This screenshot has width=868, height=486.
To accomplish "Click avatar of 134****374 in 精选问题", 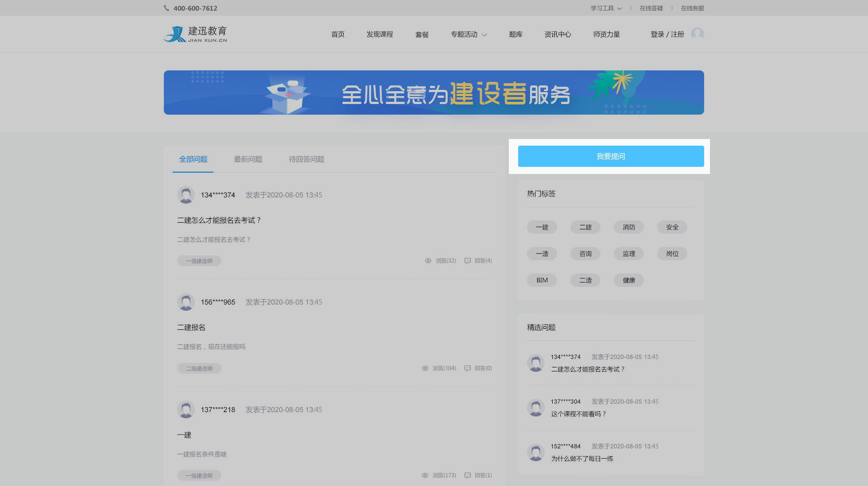I will [536, 363].
